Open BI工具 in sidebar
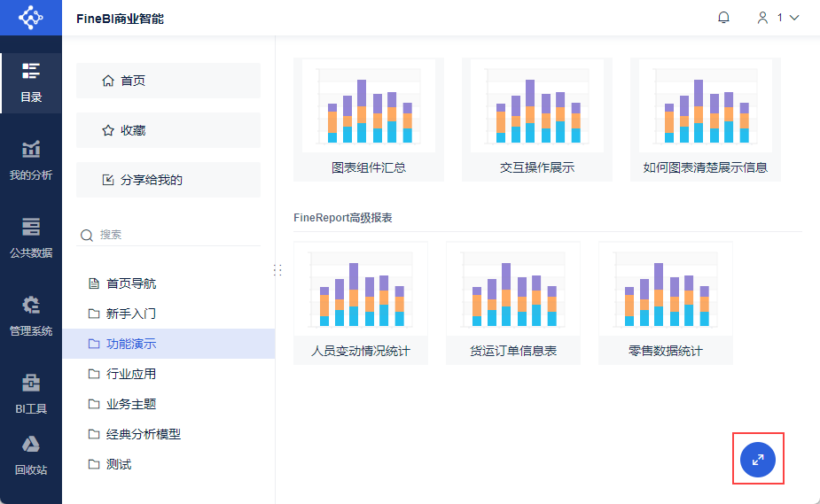 (31, 394)
